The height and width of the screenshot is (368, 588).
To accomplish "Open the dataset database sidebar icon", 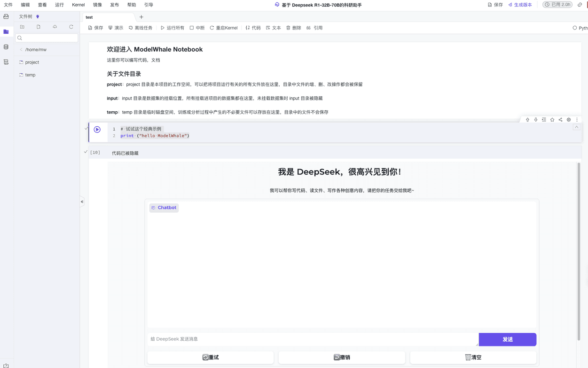I will 6,47.
